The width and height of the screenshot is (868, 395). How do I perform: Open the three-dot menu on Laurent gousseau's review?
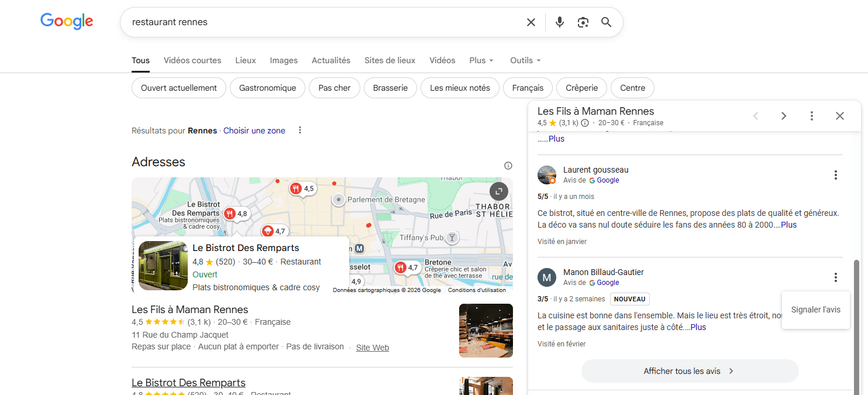point(836,174)
